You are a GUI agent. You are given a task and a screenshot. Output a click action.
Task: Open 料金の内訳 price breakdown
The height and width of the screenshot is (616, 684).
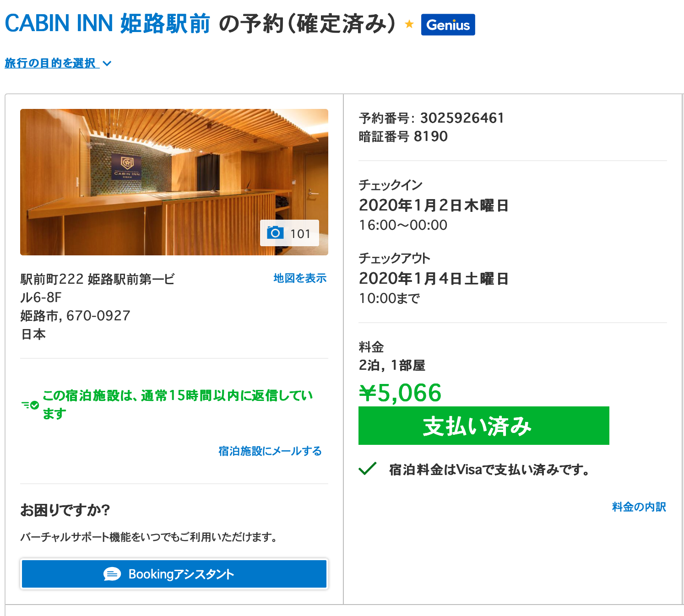point(639,507)
